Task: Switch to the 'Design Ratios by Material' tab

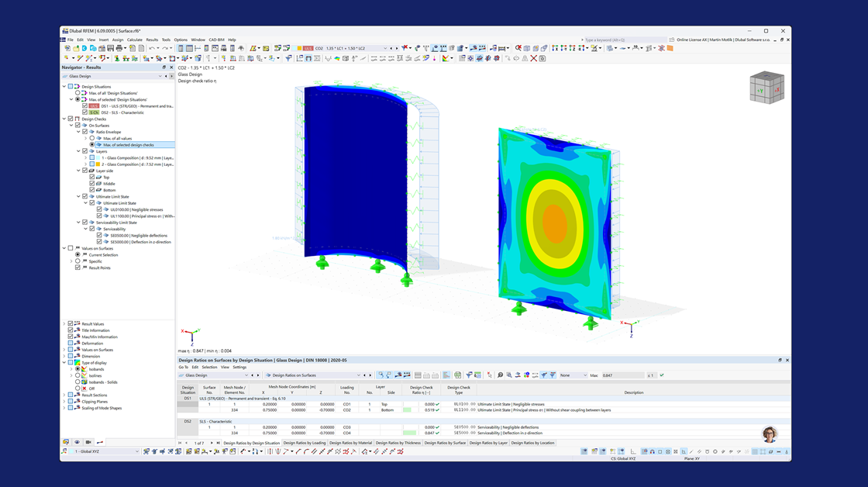Action: click(x=352, y=443)
